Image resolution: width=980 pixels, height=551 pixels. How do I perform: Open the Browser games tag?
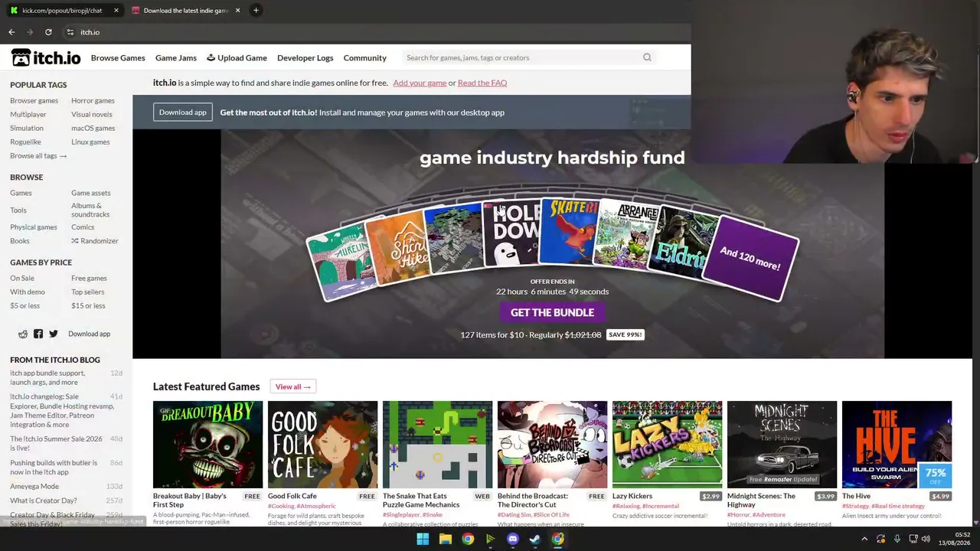coord(34,100)
